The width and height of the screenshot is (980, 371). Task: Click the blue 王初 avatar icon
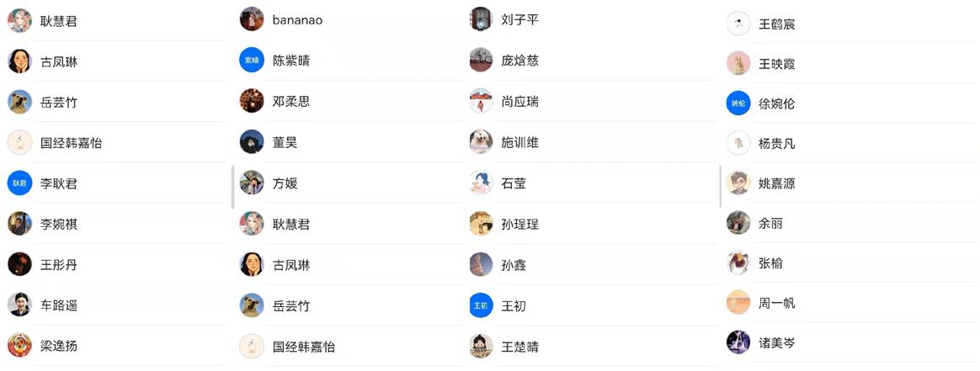[481, 305]
